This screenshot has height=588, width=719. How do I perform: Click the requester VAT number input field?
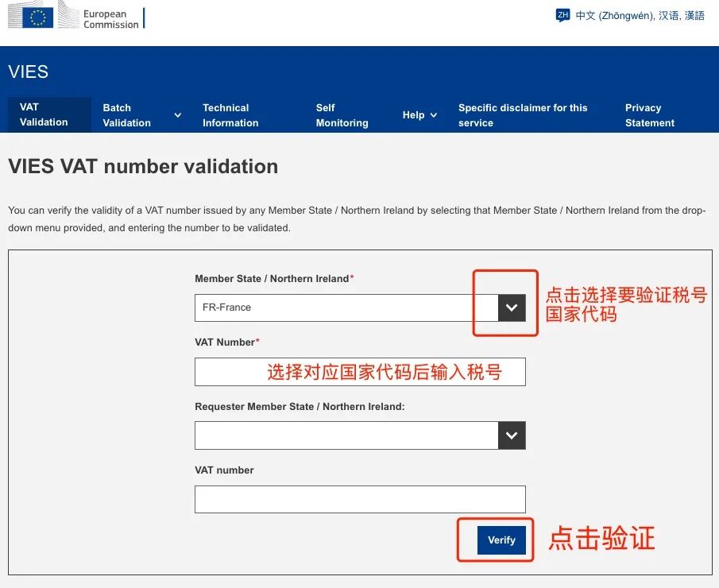360,499
